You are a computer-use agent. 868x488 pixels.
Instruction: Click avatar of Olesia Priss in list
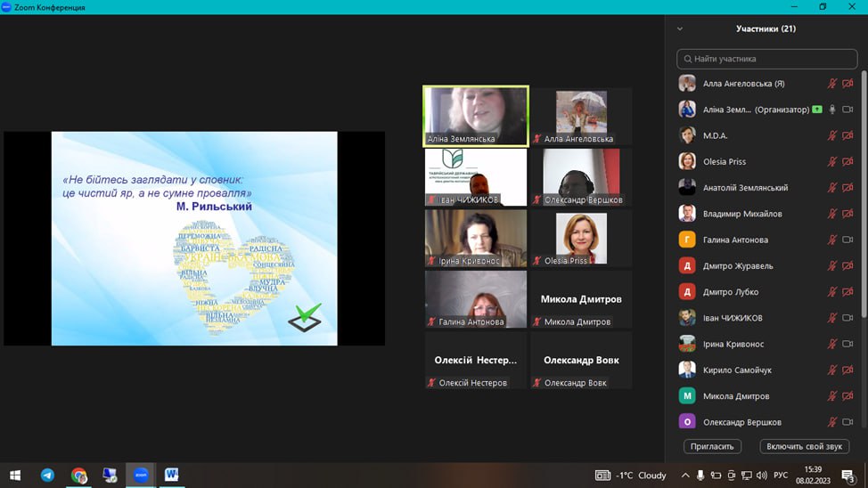[687, 161]
